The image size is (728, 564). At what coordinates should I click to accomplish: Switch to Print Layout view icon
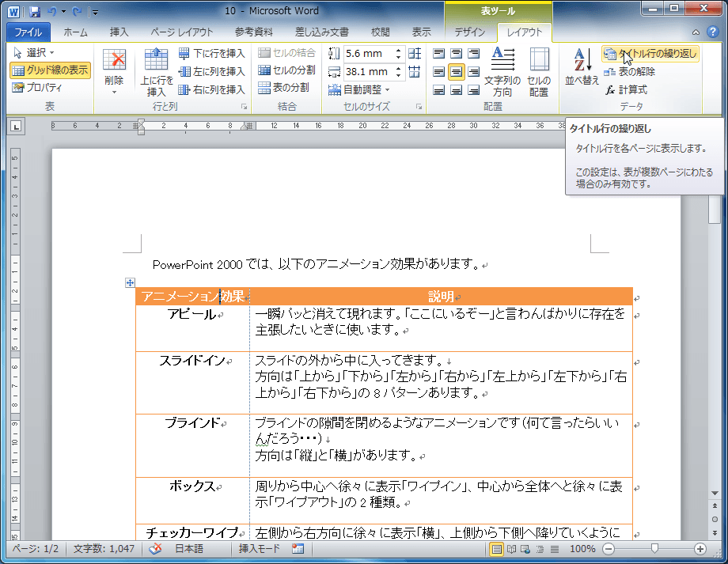pos(496,549)
